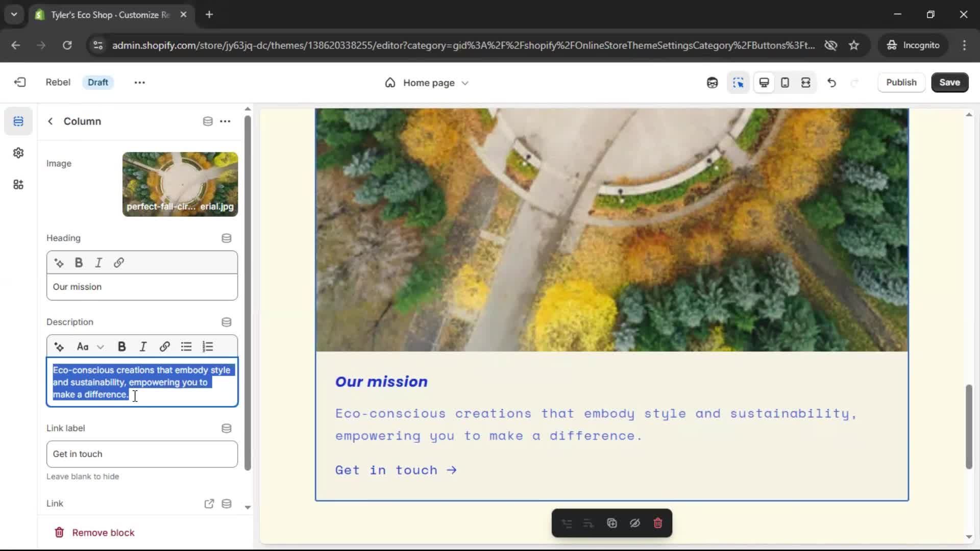Click the red trash icon in preview toolbar
The width and height of the screenshot is (980, 551).
[x=658, y=523]
